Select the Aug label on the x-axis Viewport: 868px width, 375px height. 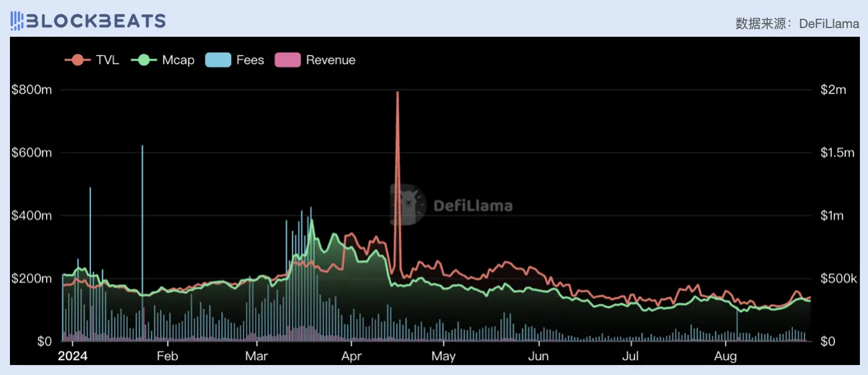(725, 356)
